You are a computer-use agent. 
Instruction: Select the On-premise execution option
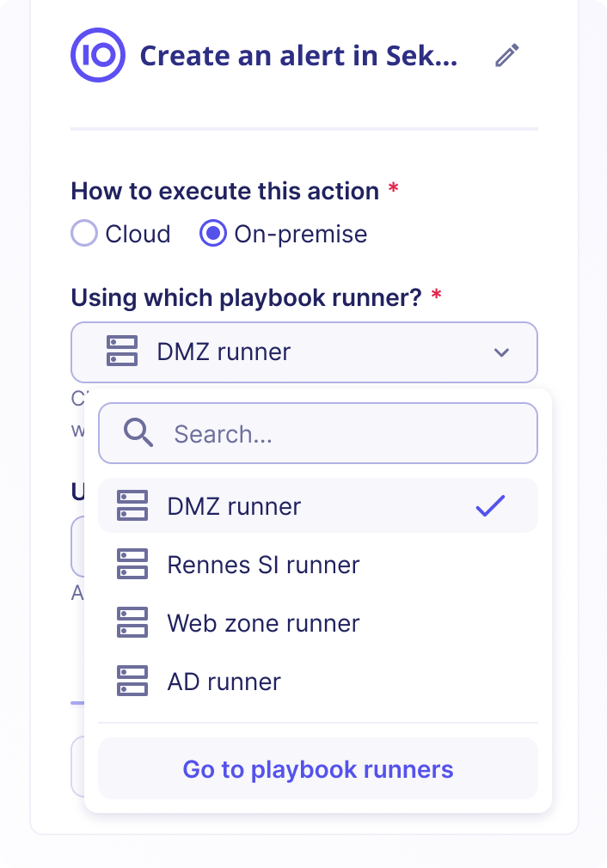click(x=212, y=233)
